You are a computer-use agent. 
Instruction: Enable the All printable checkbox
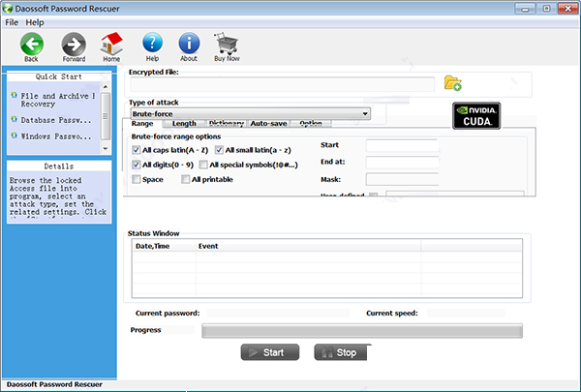click(x=185, y=179)
